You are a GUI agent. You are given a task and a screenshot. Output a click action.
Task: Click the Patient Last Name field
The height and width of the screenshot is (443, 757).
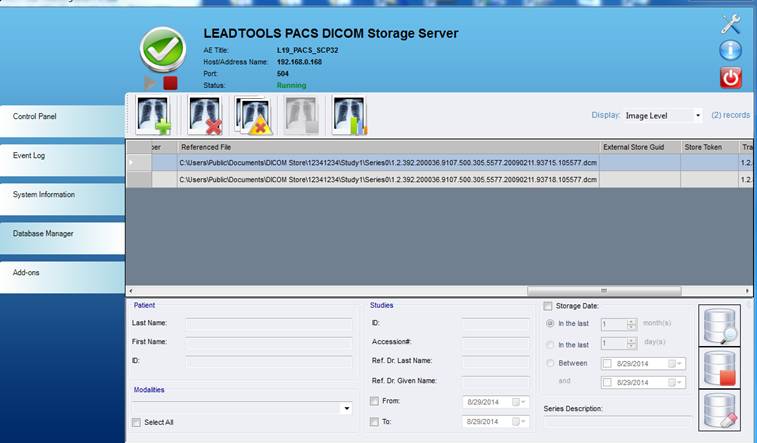click(268, 323)
